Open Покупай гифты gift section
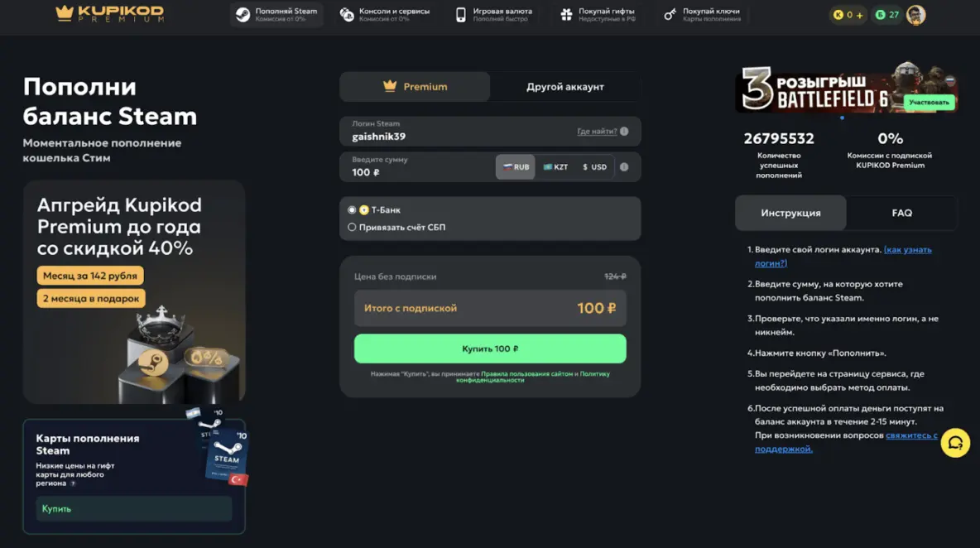This screenshot has height=548, width=980. tap(598, 14)
